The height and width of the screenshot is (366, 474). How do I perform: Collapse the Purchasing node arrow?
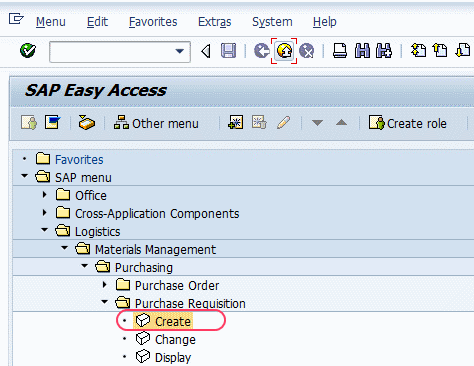click(85, 266)
